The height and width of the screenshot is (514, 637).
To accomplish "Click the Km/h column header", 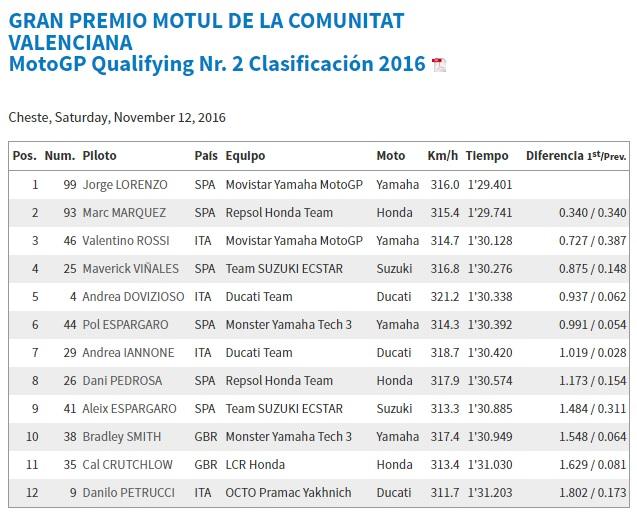I will coord(442,156).
